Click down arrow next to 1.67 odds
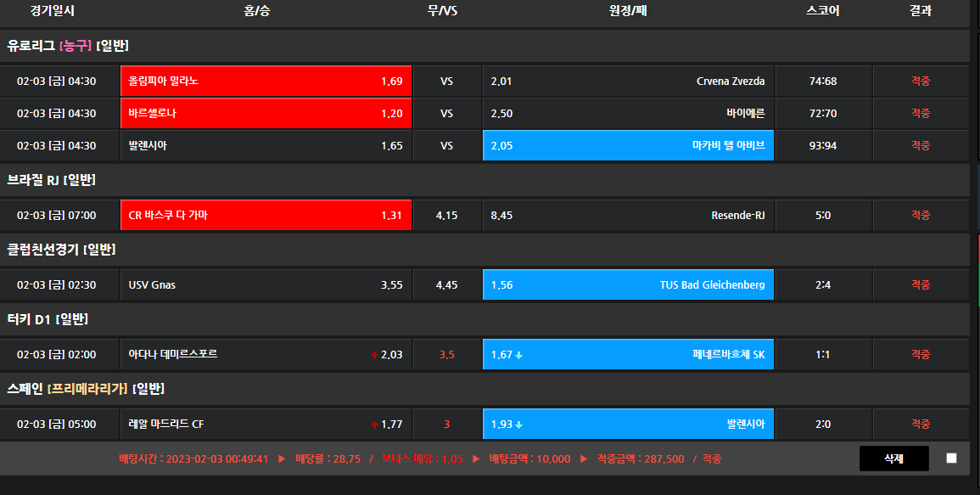 pyautogui.click(x=519, y=355)
